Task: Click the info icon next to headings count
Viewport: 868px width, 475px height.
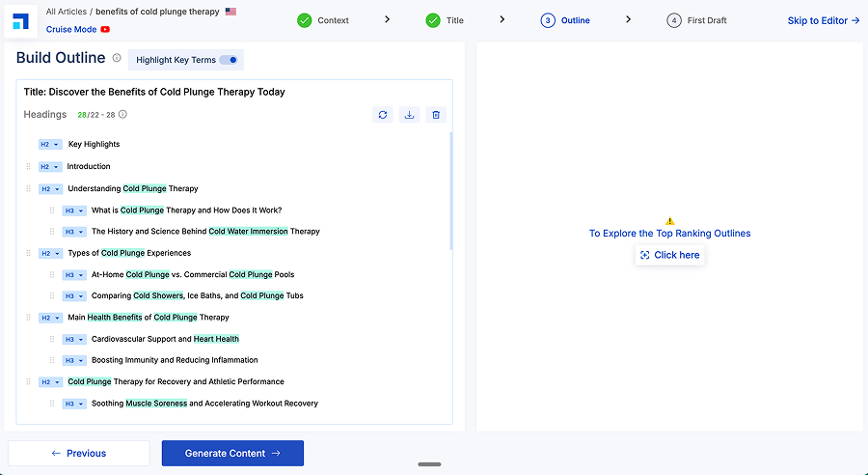Action: click(122, 114)
